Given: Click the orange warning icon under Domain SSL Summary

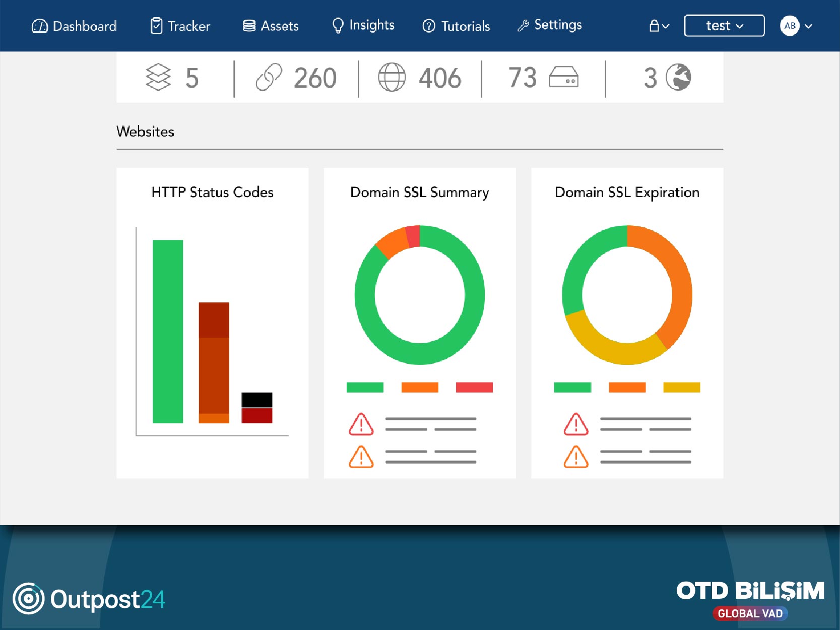Looking at the screenshot, I should pos(361,457).
